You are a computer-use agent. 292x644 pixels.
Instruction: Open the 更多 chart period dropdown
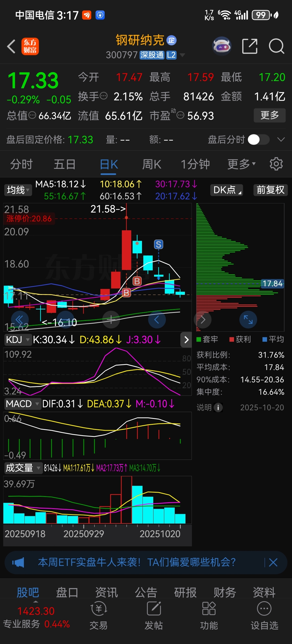click(x=242, y=164)
